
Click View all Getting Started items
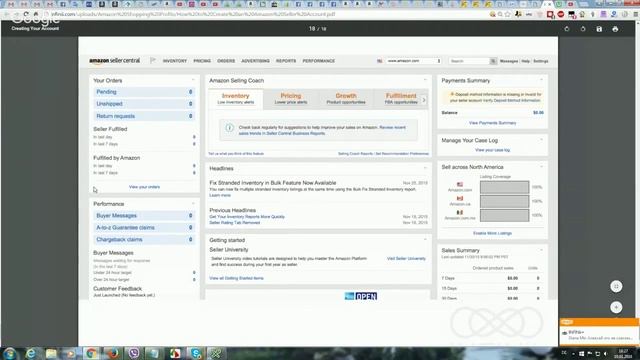(236, 278)
